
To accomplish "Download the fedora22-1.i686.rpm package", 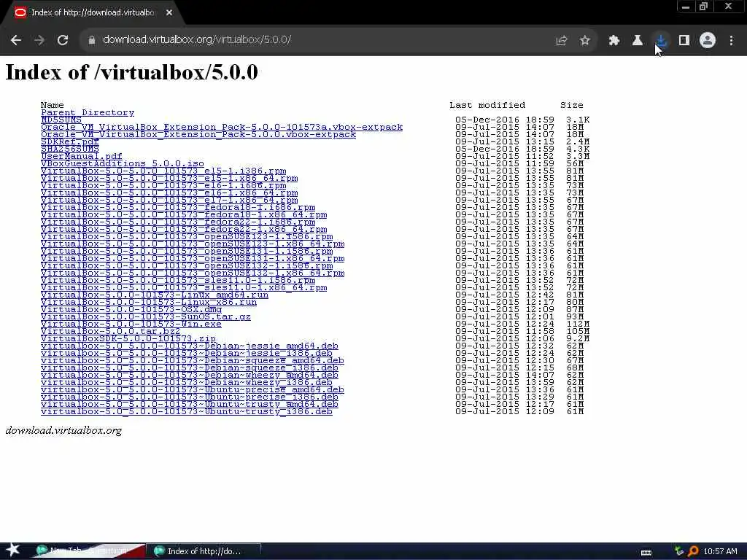I will point(178,222).
